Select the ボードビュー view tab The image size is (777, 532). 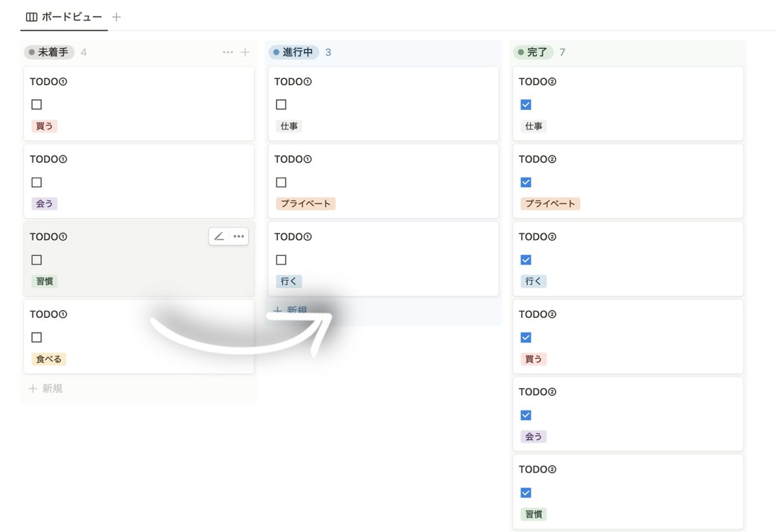[64, 17]
